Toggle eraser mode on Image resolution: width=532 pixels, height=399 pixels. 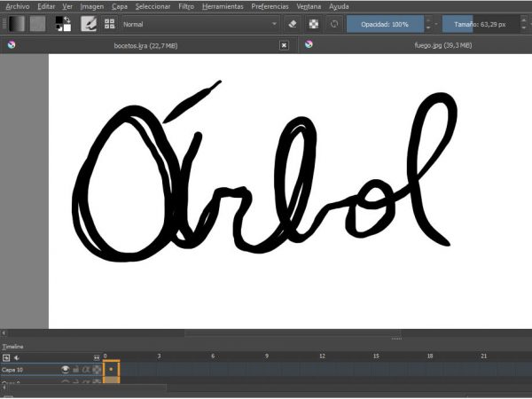coord(292,24)
